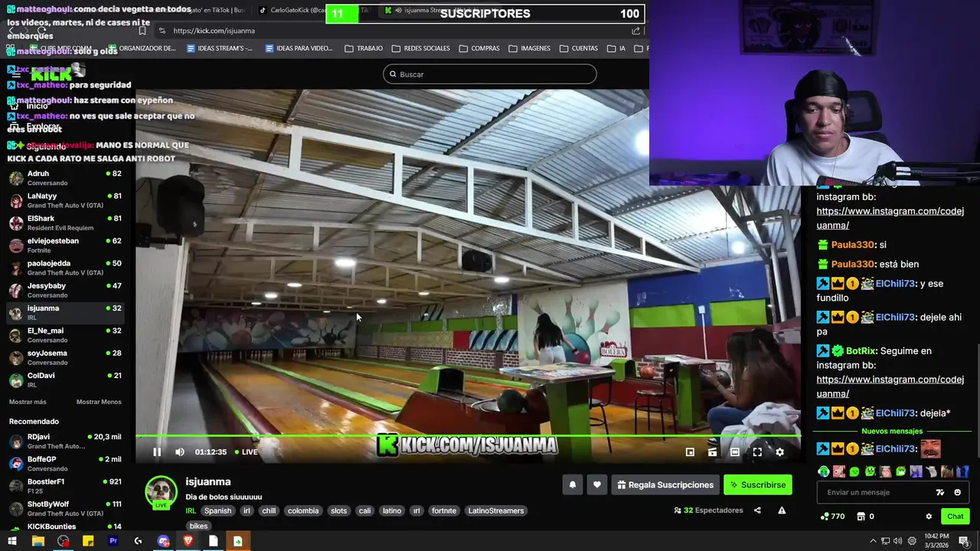Click Nuevos mensajes divider to jump down
Viewport: 980px width, 551px height.
point(892,431)
